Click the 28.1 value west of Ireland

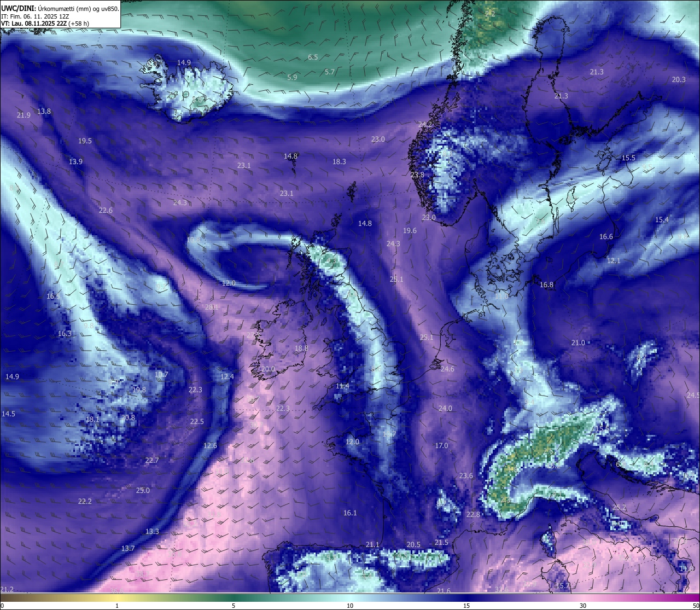pos(212,307)
